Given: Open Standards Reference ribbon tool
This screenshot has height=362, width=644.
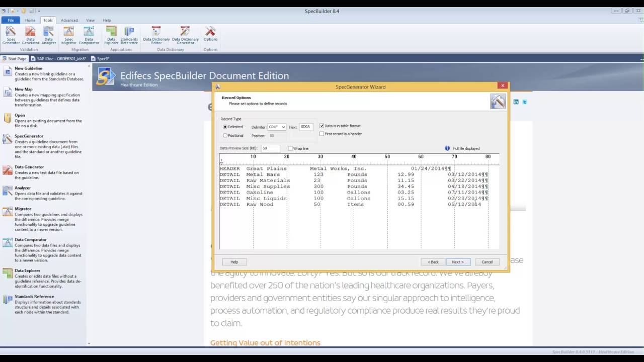Looking at the screenshot, I should [129, 36].
